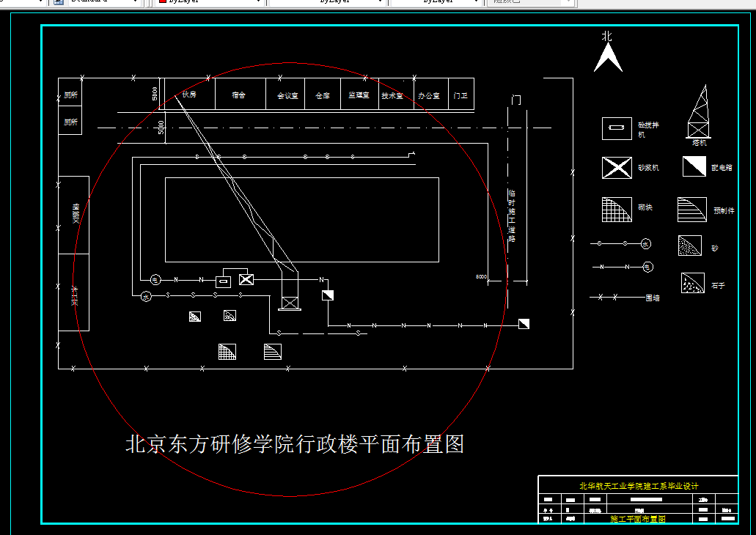Image resolution: width=756 pixels, height=535 pixels.
Task: Open the Standard text style dropdown
Action: (x=103, y=2)
